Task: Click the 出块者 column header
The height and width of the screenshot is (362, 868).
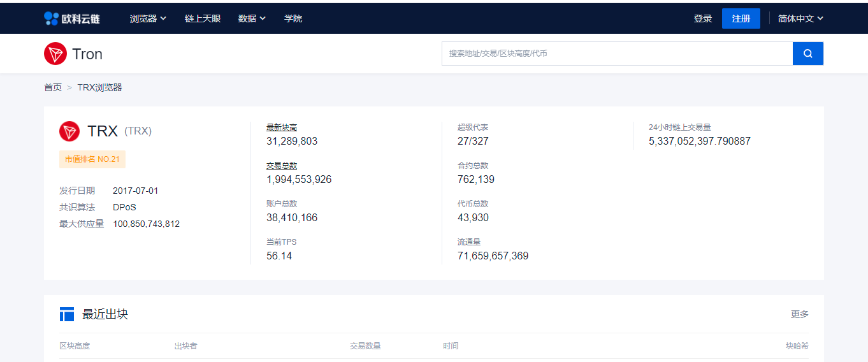Action: pyautogui.click(x=185, y=346)
